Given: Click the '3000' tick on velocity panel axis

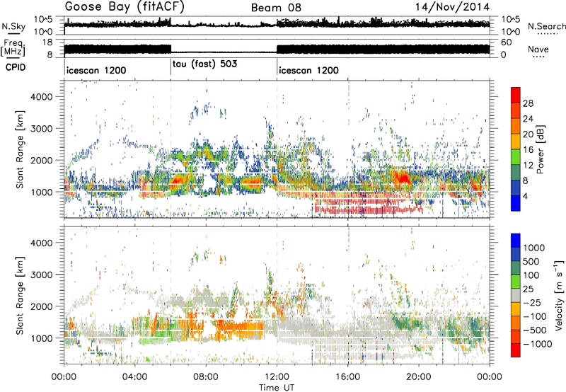Looking at the screenshot, I should tap(41, 275).
